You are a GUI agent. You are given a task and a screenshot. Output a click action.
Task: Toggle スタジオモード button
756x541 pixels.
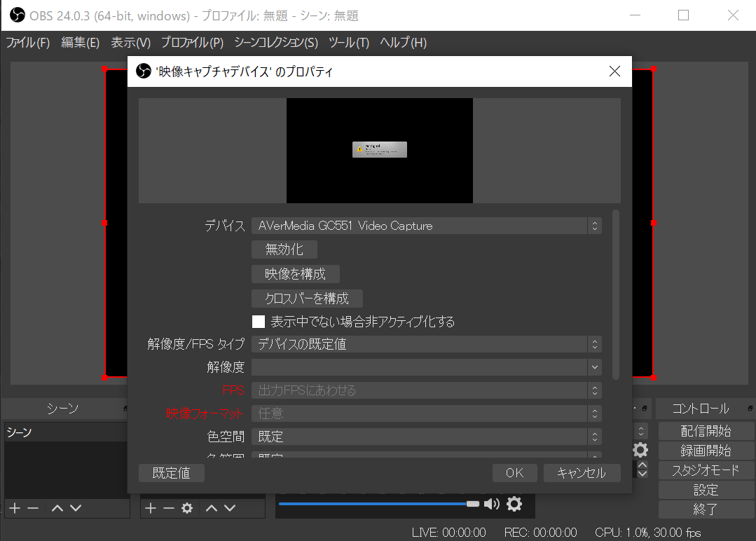(706, 470)
